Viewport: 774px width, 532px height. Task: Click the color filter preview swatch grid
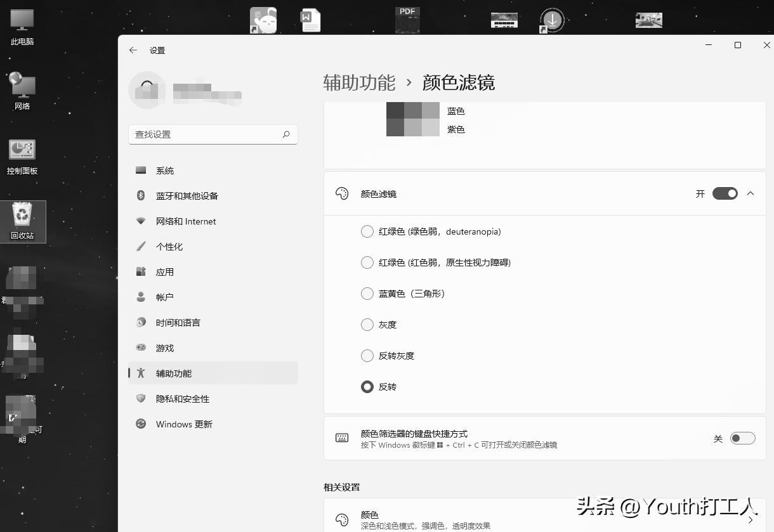[x=412, y=119]
